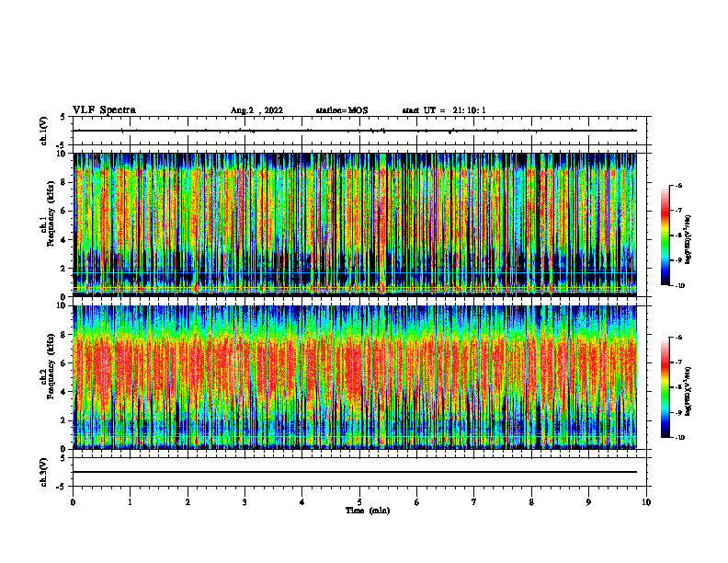Click the "ch.1(V)" waveform axis label
Viewport: 728px width, 563px height.
[x=44, y=131]
